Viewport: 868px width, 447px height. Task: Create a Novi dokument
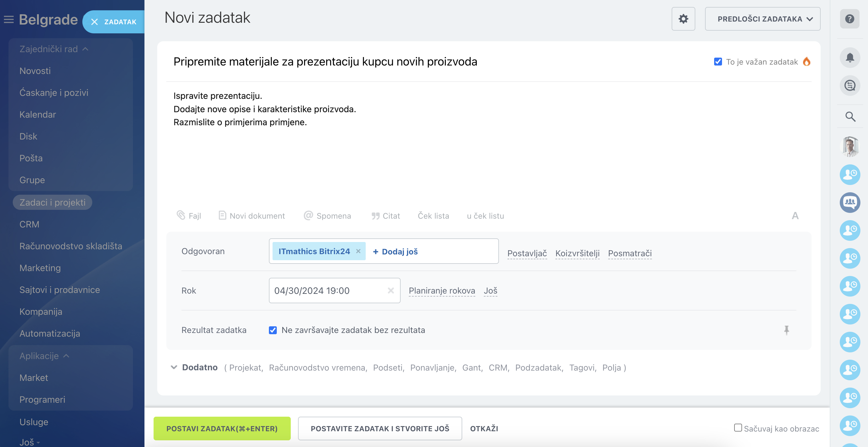(251, 215)
